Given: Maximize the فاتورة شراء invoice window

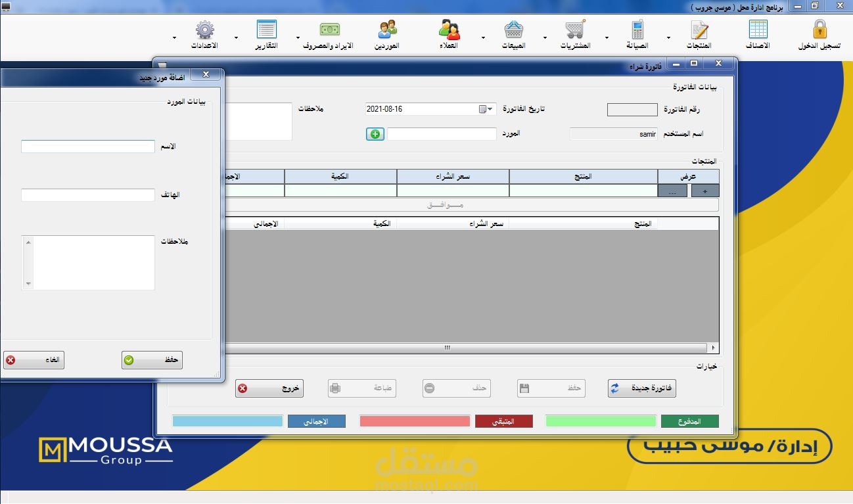Looking at the screenshot, I should 694,63.
